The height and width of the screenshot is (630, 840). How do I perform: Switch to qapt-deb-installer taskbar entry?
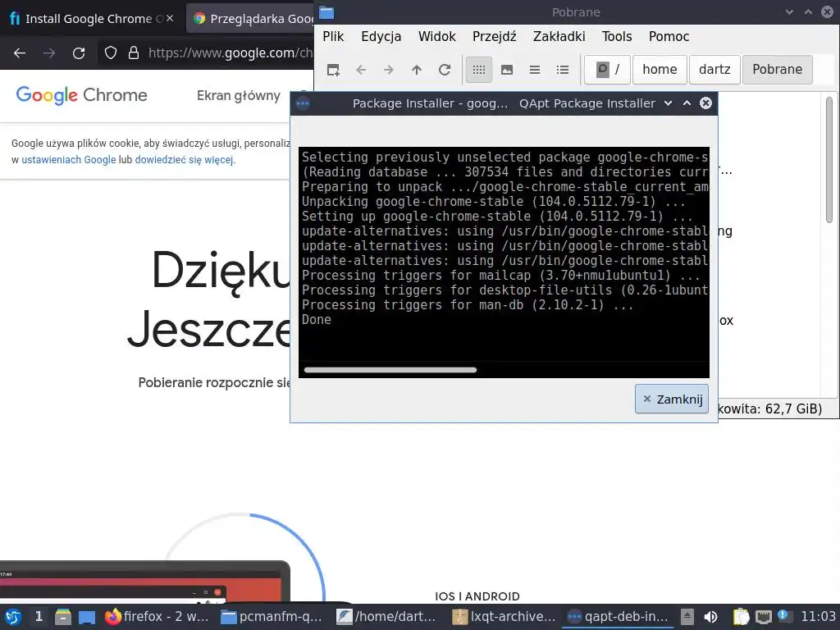[619, 617]
